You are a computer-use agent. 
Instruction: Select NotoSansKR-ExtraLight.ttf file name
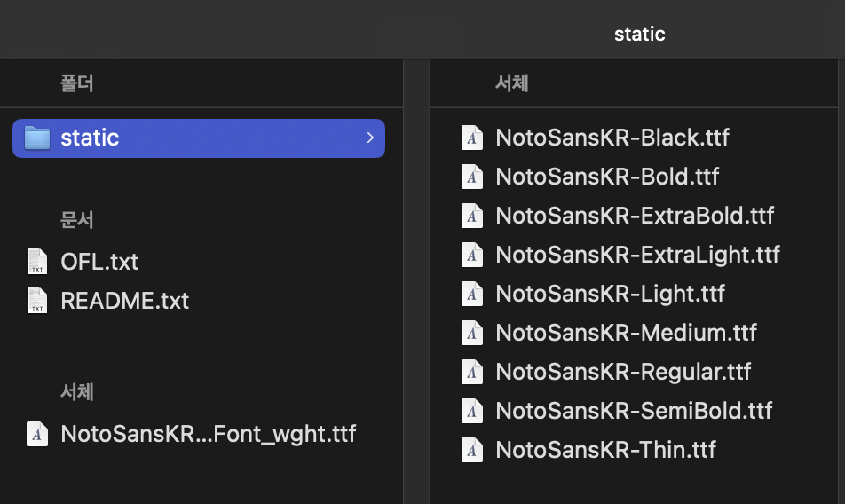[x=637, y=256]
